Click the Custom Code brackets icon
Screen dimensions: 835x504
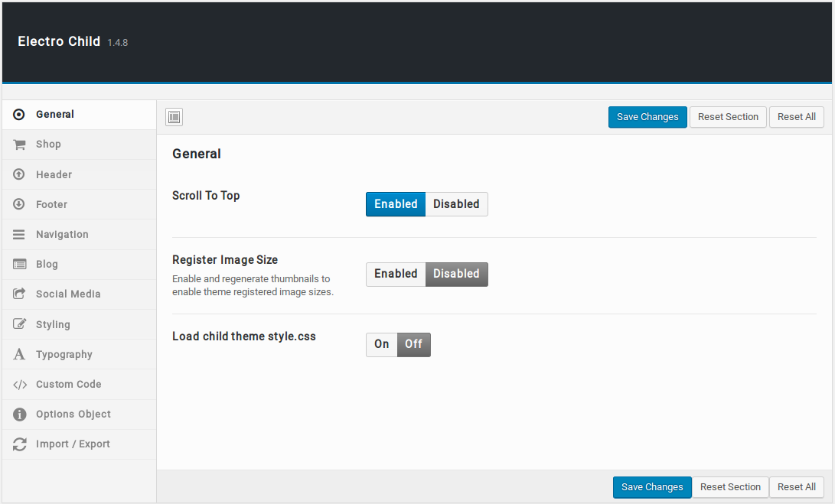pos(20,384)
